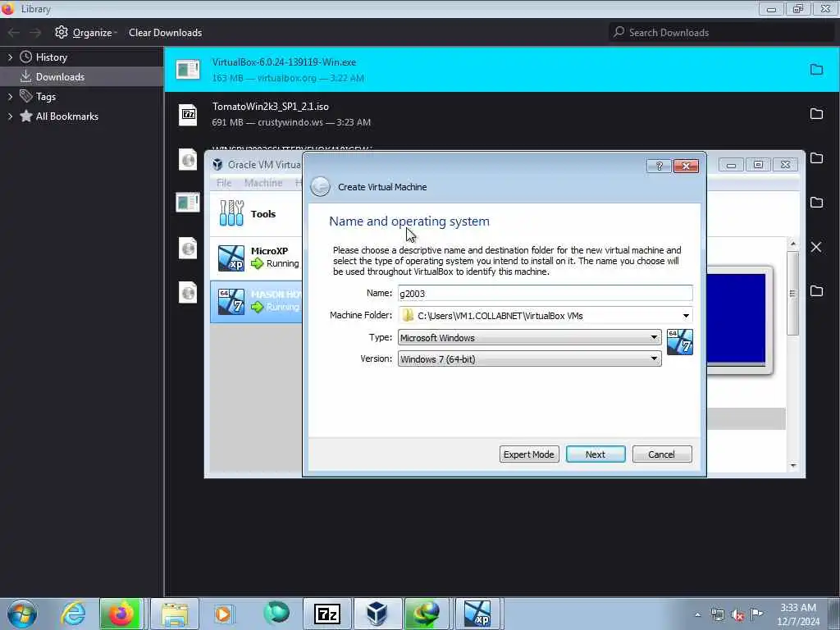This screenshot has width=840, height=630.
Task: Open the Version dropdown showing Windows 7 (64-bit)
Action: pos(529,359)
